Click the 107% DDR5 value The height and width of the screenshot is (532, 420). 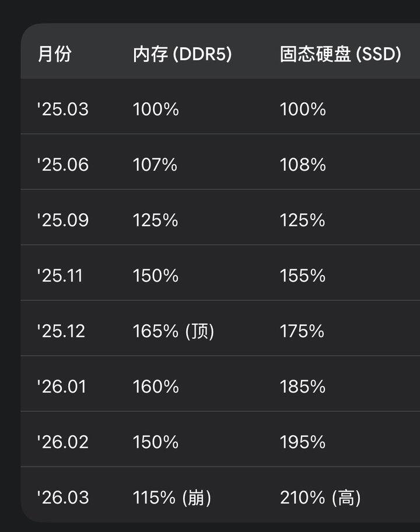pos(155,165)
